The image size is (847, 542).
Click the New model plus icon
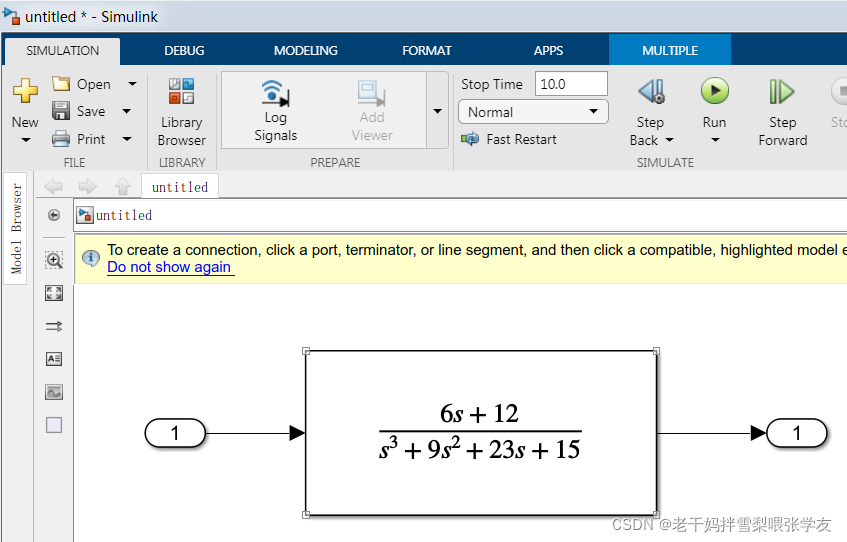(25, 90)
